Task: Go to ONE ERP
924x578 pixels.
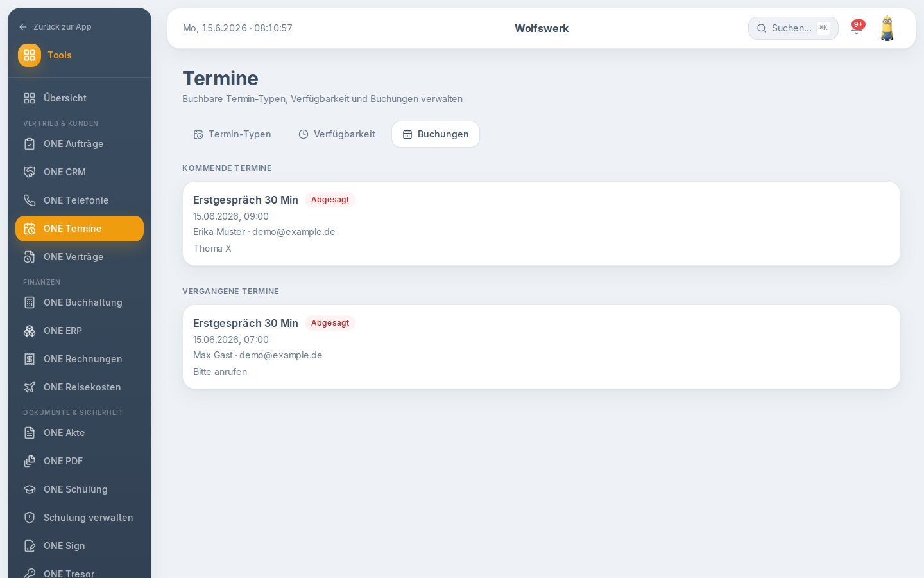Action: tap(80, 331)
